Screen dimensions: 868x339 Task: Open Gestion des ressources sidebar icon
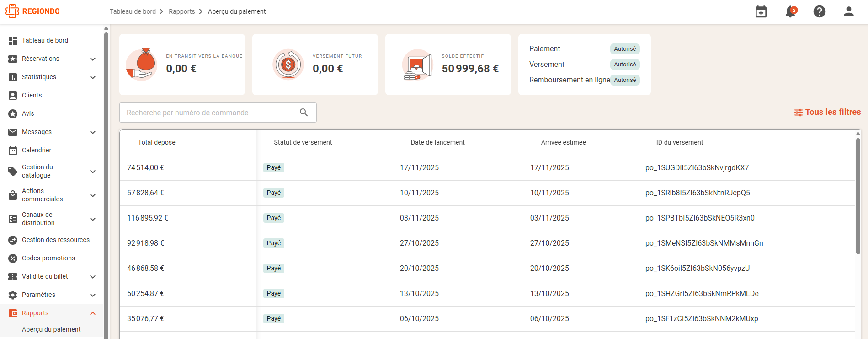click(13, 240)
